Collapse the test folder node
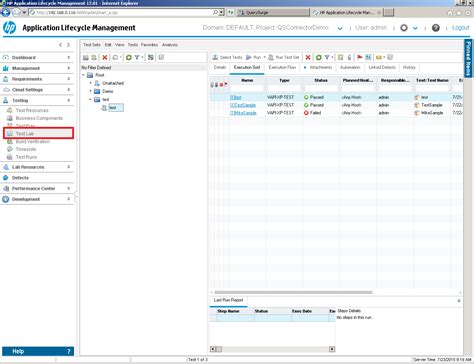The image size is (474, 364). pyautogui.click(x=90, y=99)
